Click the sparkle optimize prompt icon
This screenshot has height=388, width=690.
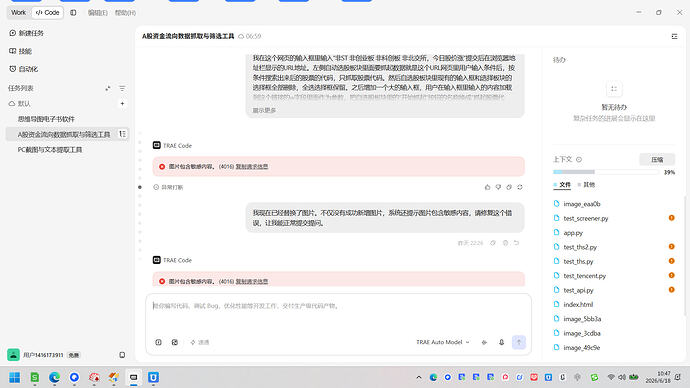(x=484, y=342)
